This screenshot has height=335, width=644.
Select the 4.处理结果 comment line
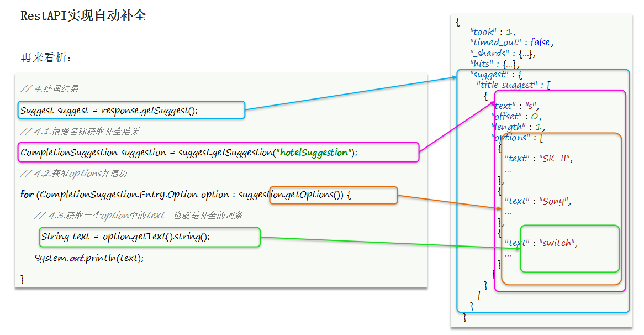coord(49,89)
